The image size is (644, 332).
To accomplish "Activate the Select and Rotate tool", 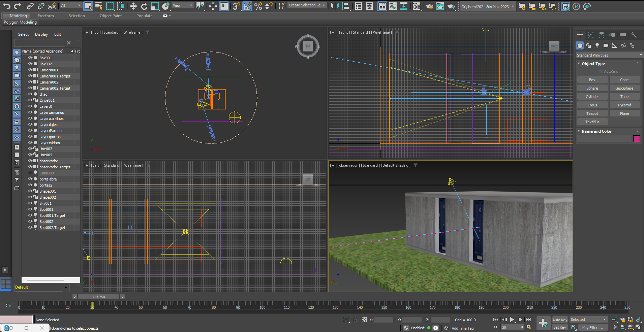I will click(x=144, y=6).
